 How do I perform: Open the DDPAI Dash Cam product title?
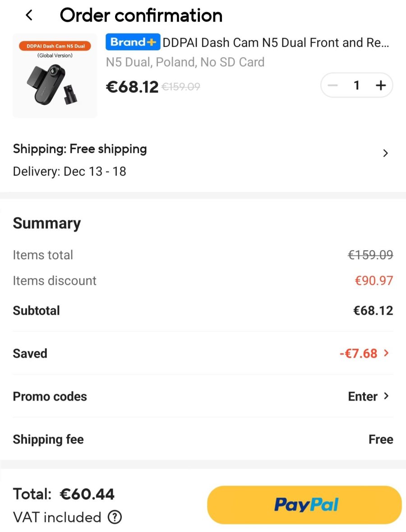point(275,43)
